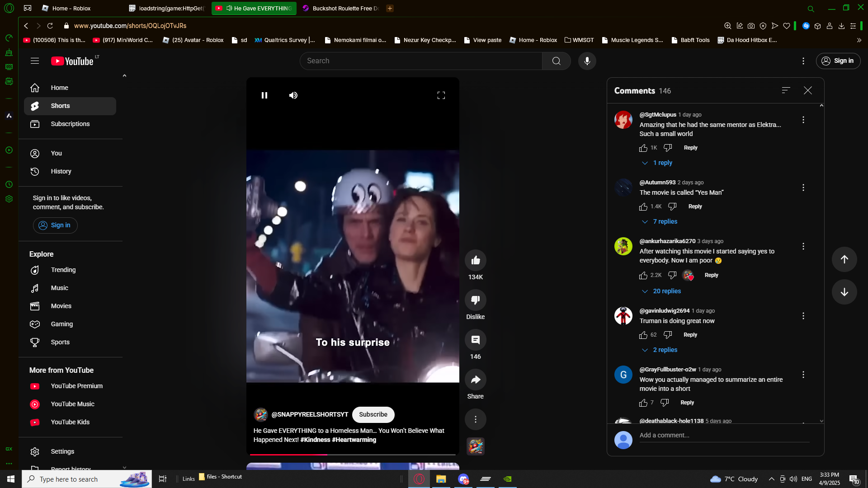Enter fullscreen mode on the Short
The width and height of the screenshot is (868, 488).
tap(441, 95)
